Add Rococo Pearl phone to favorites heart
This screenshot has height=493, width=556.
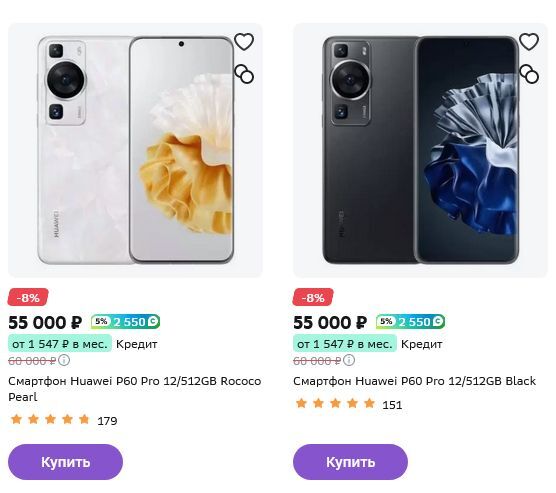[244, 41]
